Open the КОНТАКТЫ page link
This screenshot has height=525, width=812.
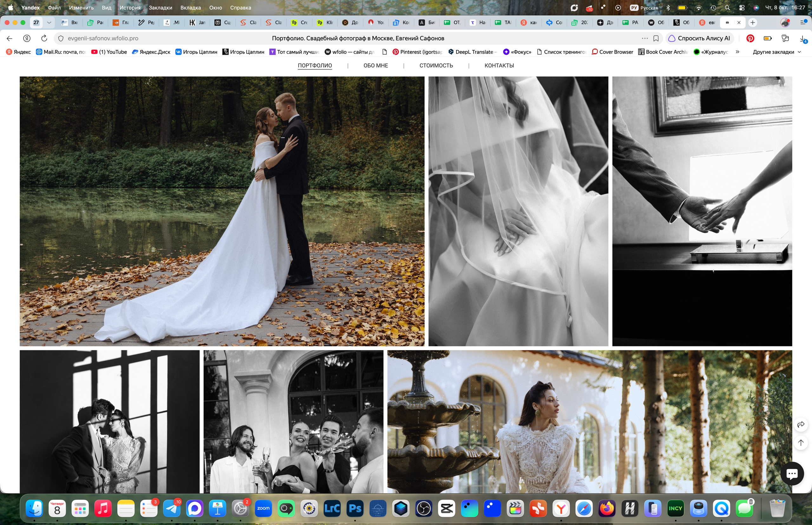(499, 65)
